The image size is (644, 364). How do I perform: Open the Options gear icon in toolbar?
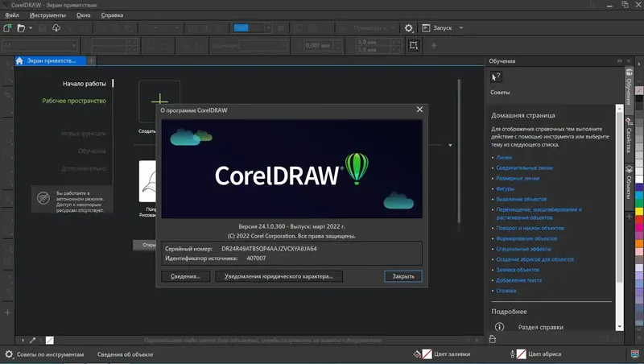tap(408, 28)
